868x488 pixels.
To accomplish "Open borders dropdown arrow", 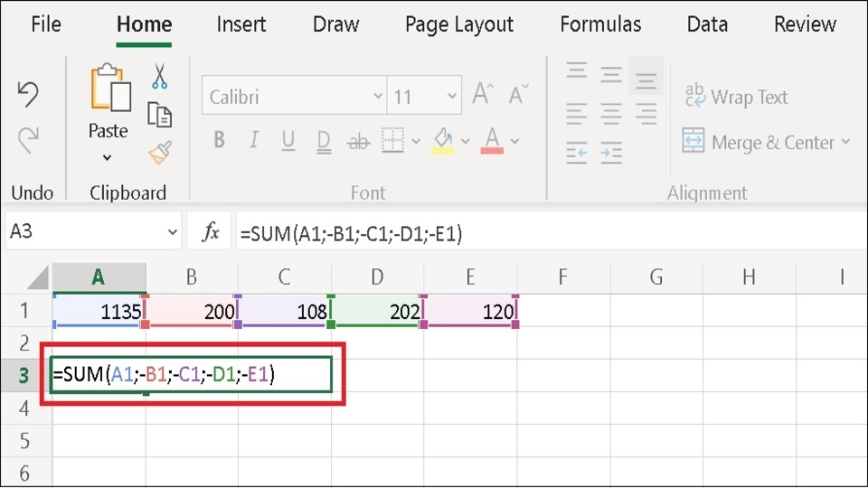I will (x=416, y=141).
